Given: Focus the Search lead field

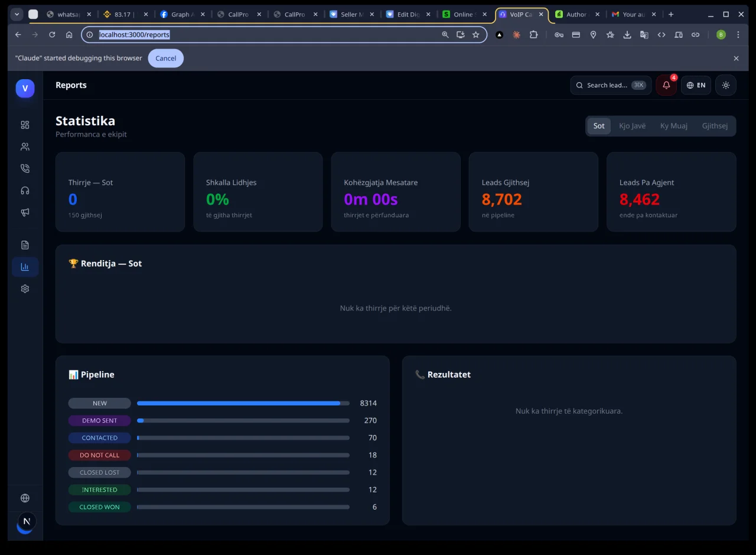Looking at the screenshot, I should (611, 85).
